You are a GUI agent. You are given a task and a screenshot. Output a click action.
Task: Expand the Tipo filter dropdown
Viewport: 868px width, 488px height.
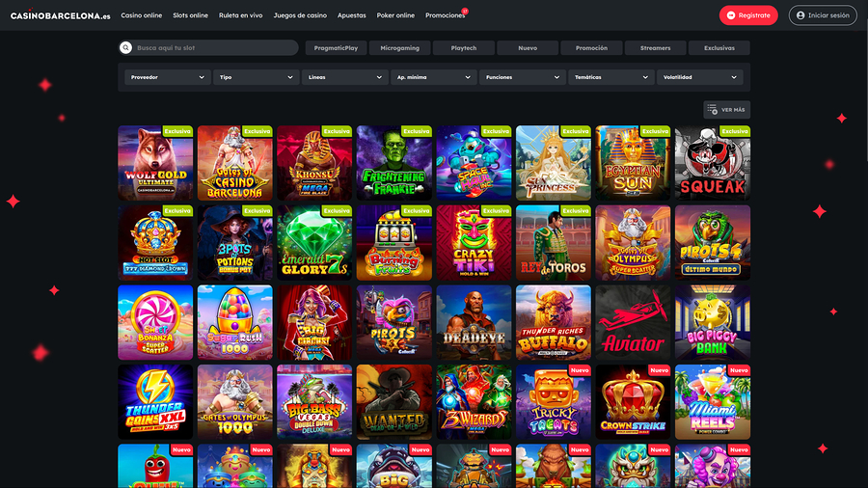point(256,77)
